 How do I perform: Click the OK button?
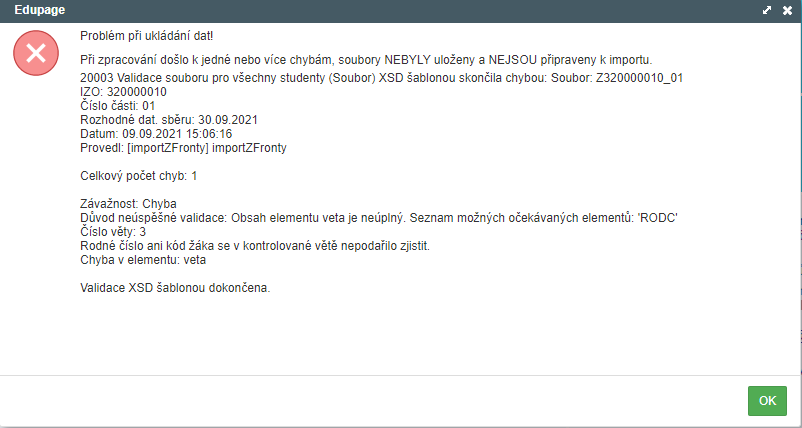(767, 400)
